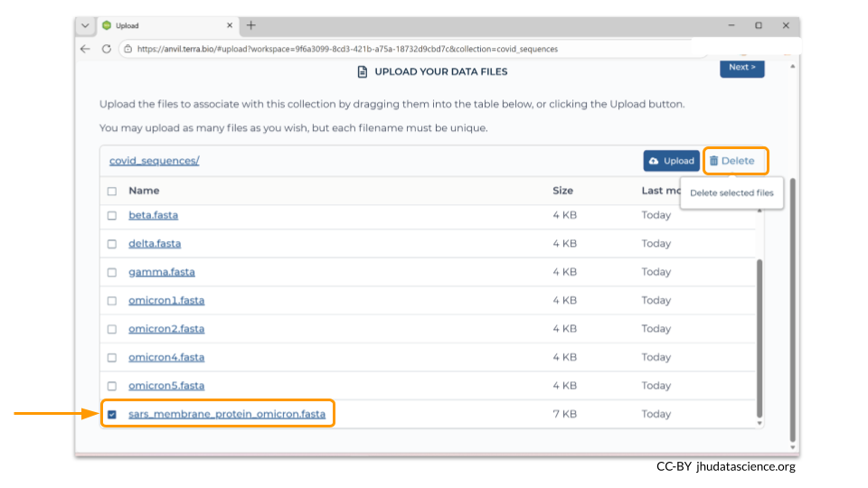The width and height of the screenshot is (868, 488).
Task: Click the 7 KB size cell
Action: (x=564, y=414)
